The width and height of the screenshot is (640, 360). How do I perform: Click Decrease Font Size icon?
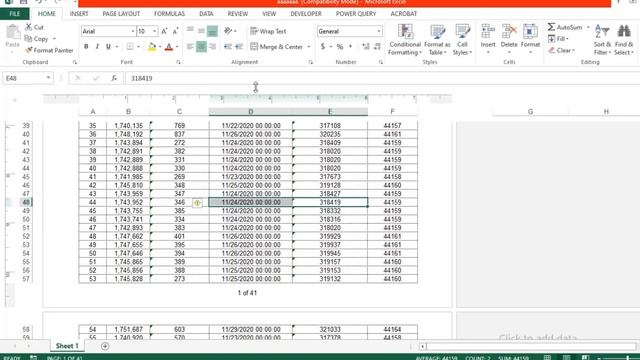176,31
